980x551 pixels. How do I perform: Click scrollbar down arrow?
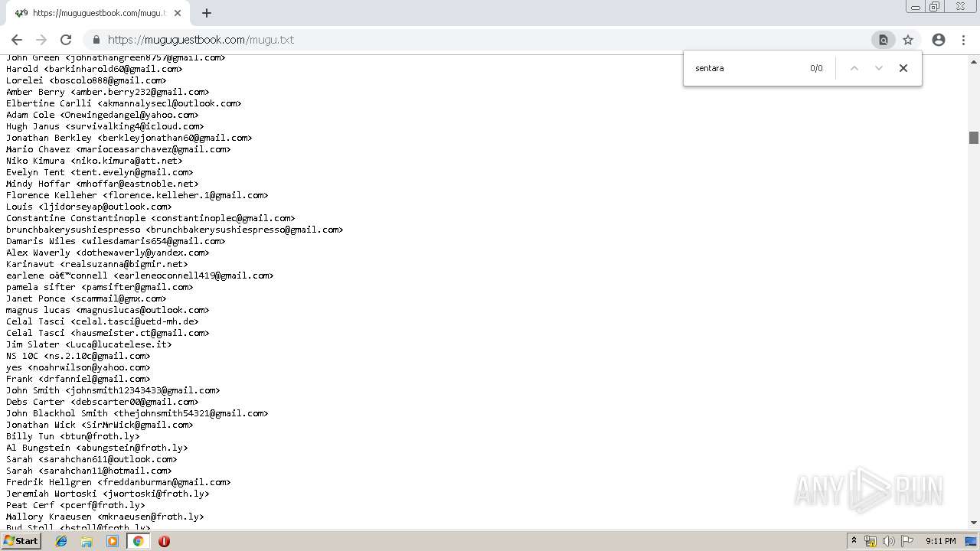pyautogui.click(x=974, y=523)
